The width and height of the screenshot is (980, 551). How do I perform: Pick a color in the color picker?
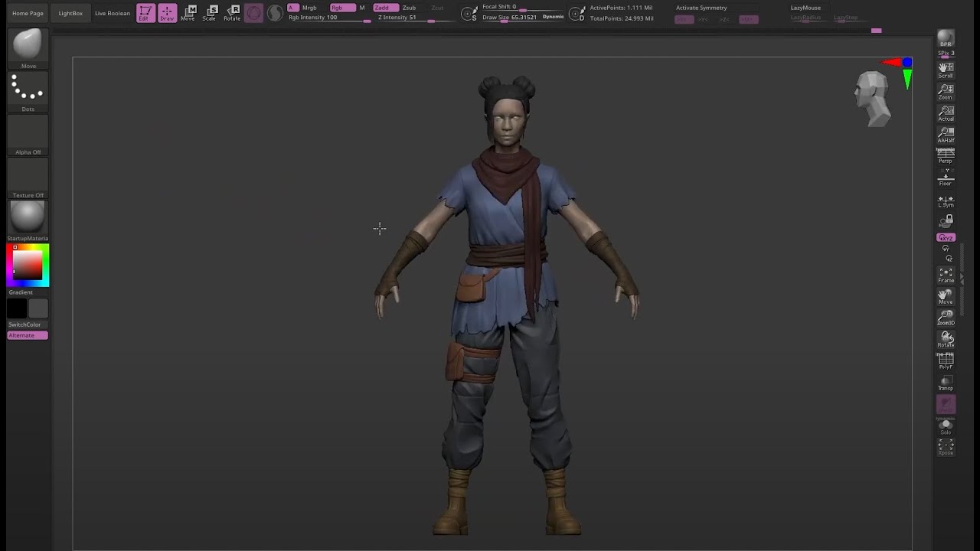(28, 266)
